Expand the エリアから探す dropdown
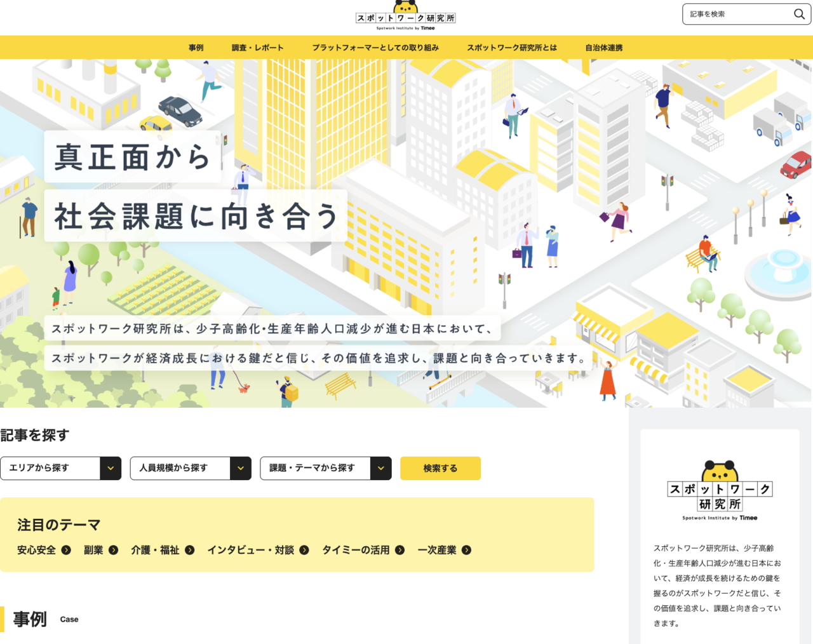813x644 pixels. click(60, 468)
